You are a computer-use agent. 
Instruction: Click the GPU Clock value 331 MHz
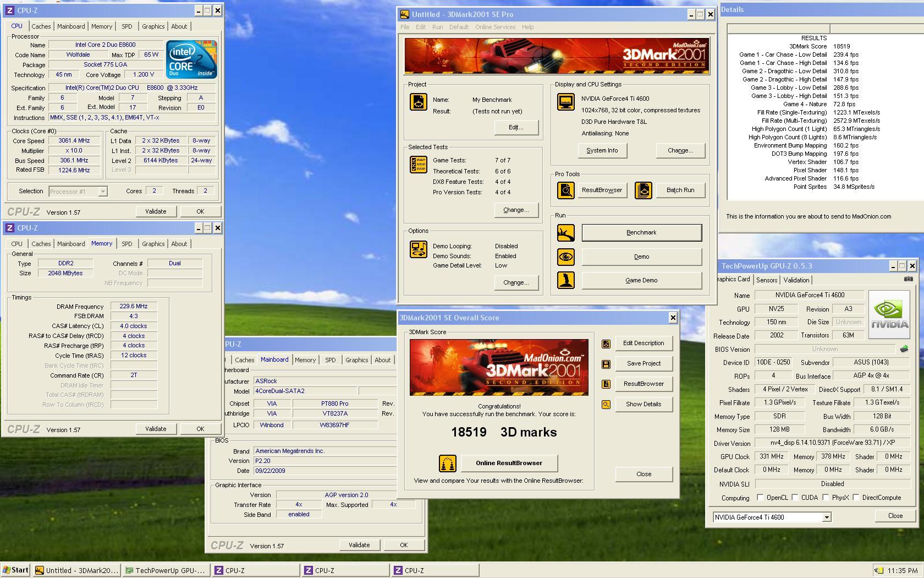coord(772,457)
